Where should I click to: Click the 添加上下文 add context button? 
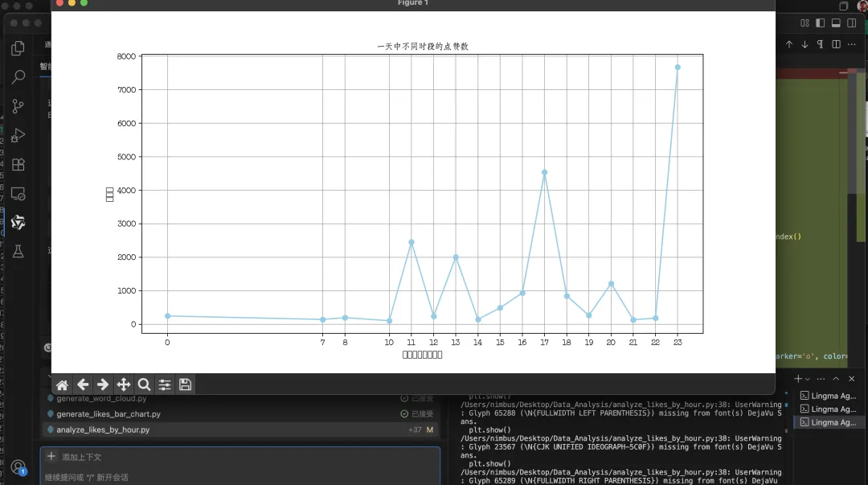[x=75, y=456]
